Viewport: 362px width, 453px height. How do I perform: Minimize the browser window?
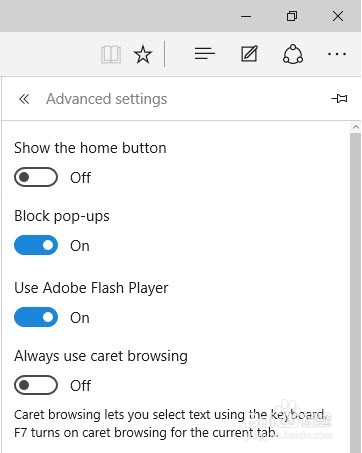click(x=246, y=16)
